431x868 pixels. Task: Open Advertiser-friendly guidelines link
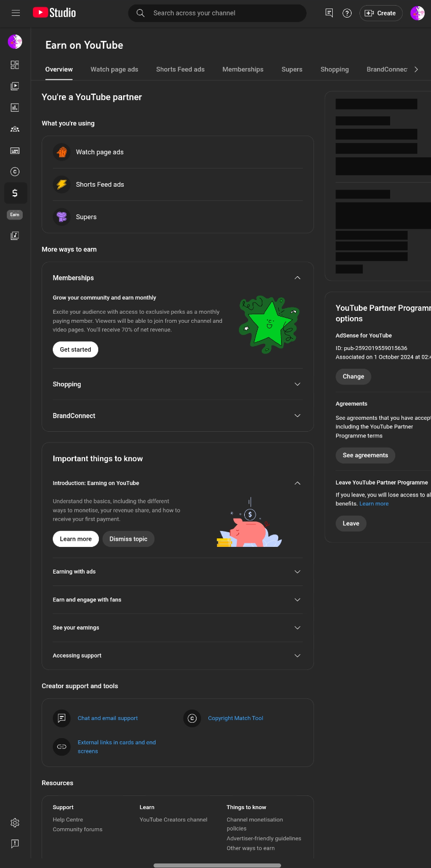pyautogui.click(x=264, y=838)
